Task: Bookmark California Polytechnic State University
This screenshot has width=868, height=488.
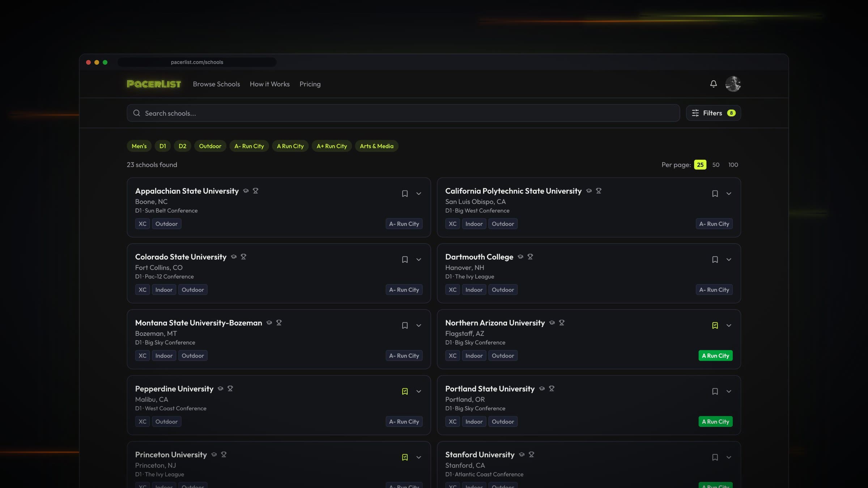Action: [715, 194]
